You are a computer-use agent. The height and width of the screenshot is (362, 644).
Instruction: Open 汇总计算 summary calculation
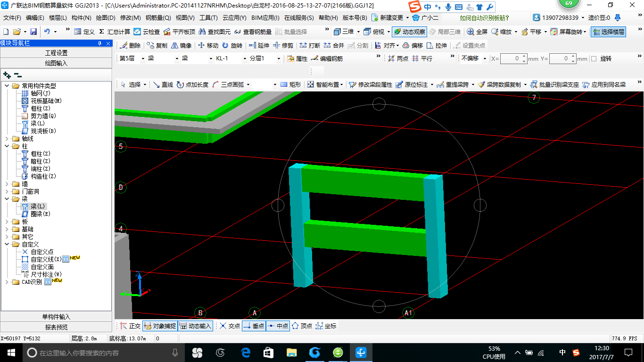coord(114,32)
